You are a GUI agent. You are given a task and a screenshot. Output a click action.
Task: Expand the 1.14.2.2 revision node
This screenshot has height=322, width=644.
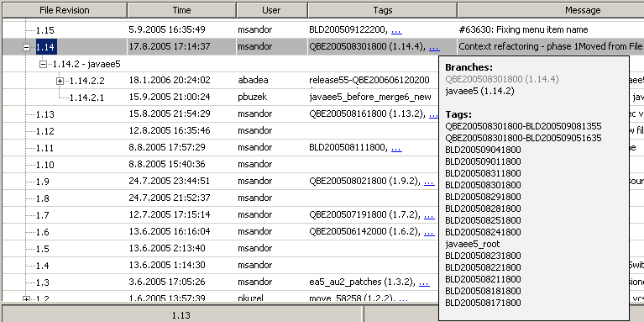click(x=60, y=81)
